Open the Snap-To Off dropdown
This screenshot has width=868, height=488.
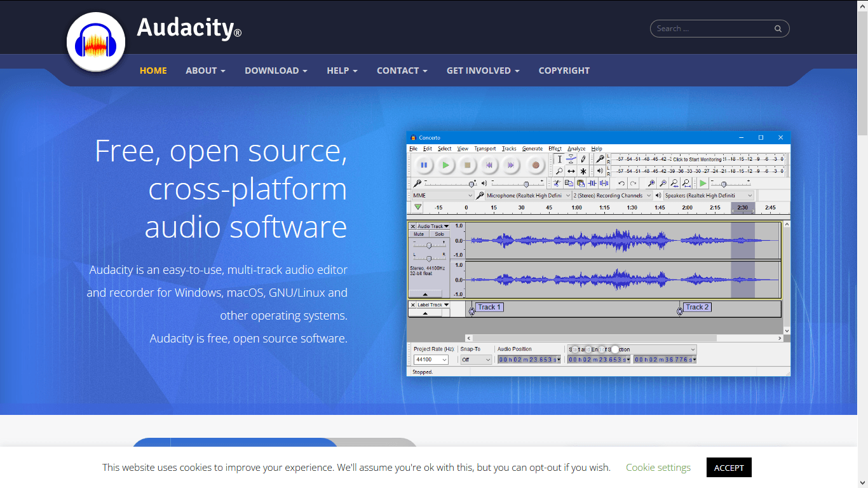point(476,360)
